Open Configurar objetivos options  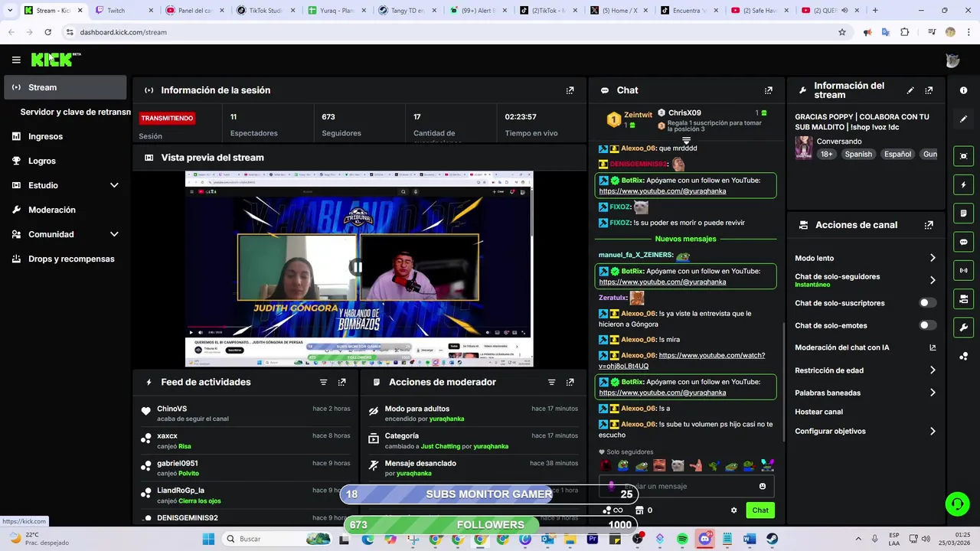pos(933,432)
